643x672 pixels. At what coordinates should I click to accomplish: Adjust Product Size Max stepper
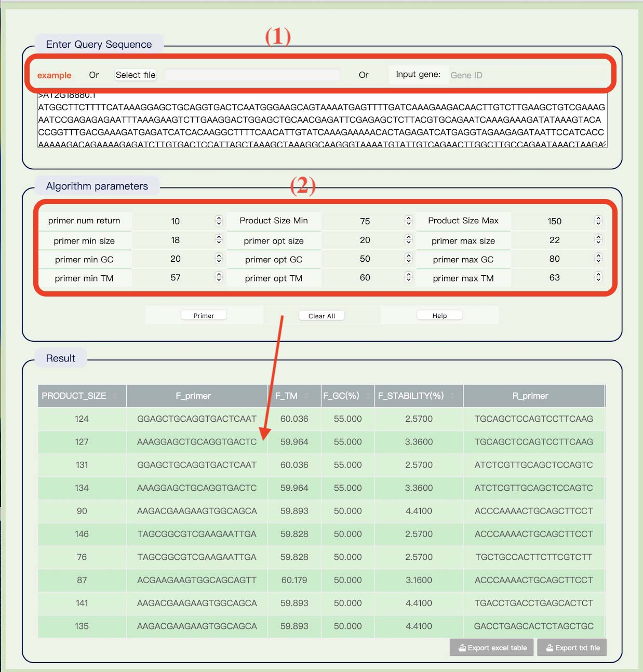pos(598,221)
